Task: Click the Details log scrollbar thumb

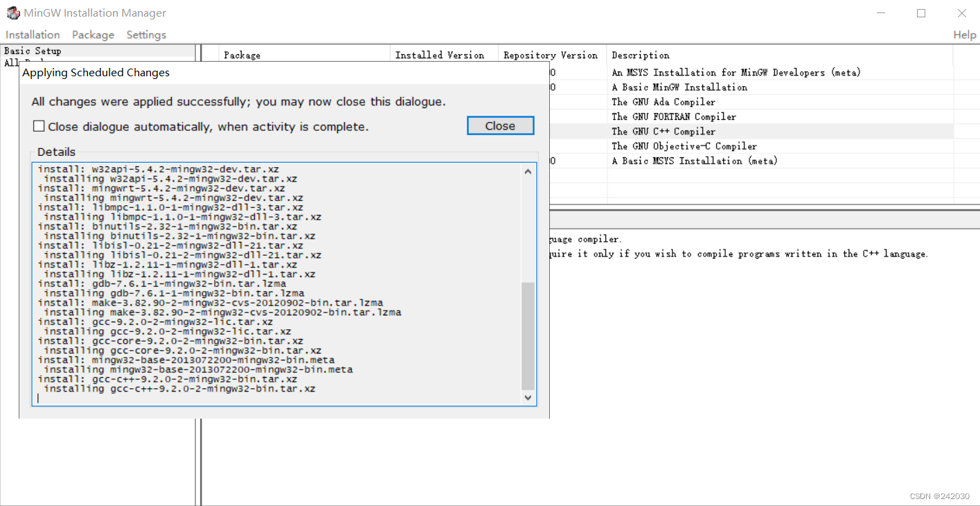Action: tap(528, 335)
